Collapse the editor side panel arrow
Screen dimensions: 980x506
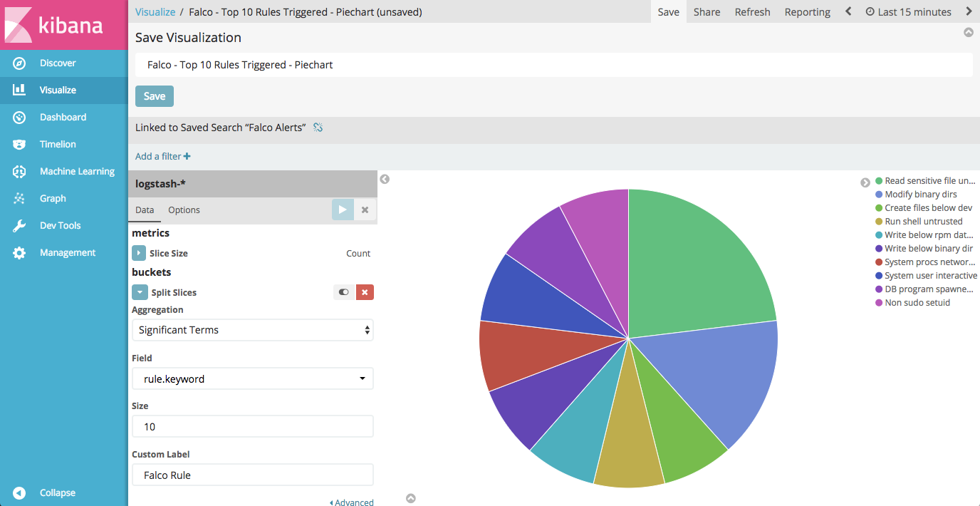tap(385, 179)
